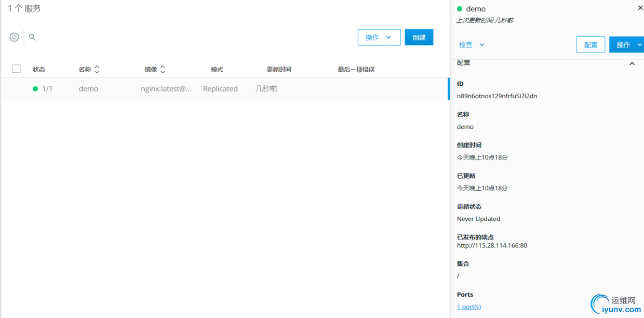
Task: Click green status dot in demo row
Action: point(35,89)
